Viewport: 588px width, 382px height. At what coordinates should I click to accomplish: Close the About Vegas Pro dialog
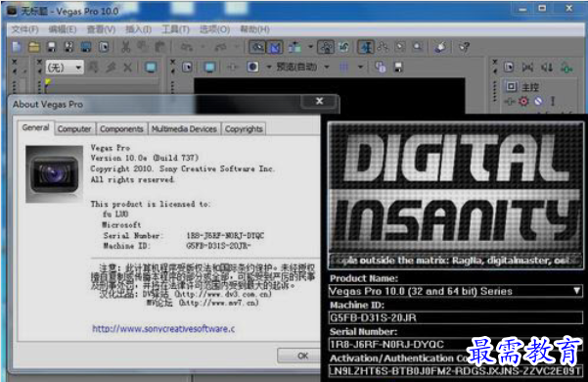[320, 101]
